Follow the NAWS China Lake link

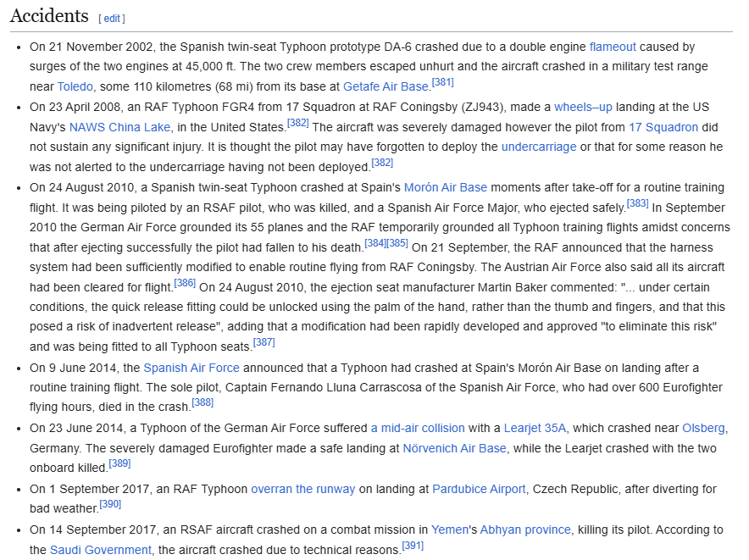(119, 128)
